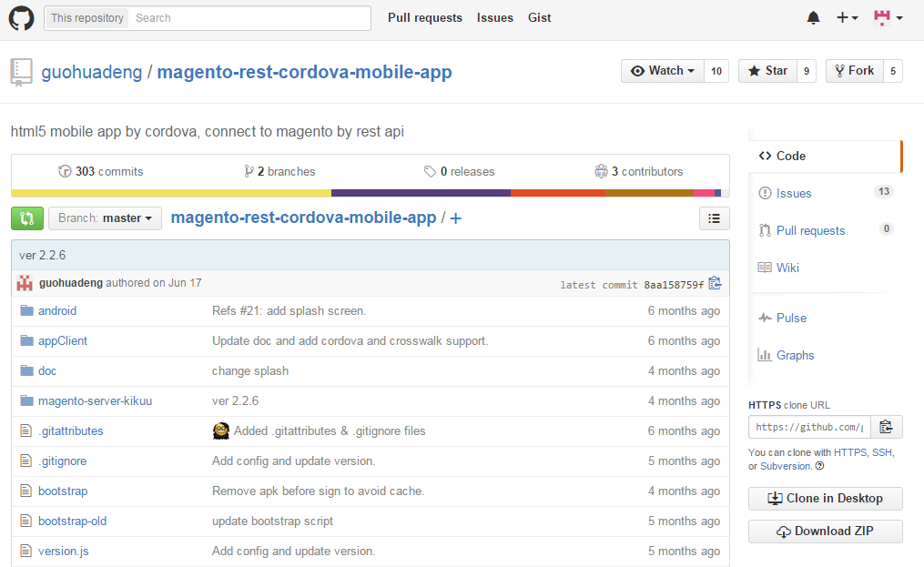This screenshot has height=567, width=924.
Task: Open the android folder
Action: coord(57,310)
